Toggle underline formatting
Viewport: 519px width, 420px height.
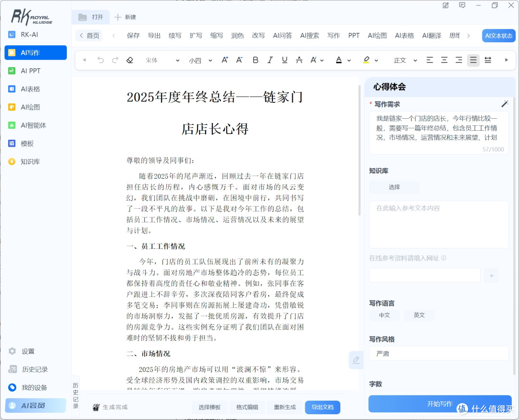284,60
